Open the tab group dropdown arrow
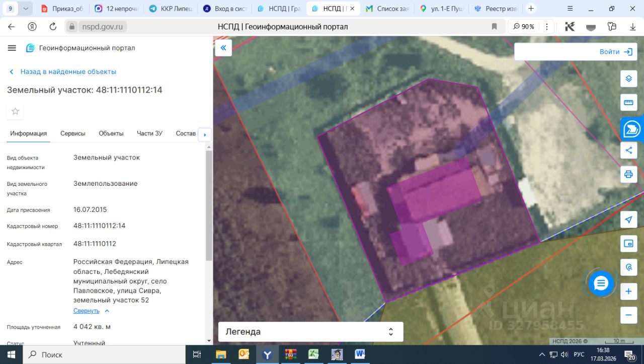Image resolution: width=644 pixels, height=364 pixels. point(26,9)
